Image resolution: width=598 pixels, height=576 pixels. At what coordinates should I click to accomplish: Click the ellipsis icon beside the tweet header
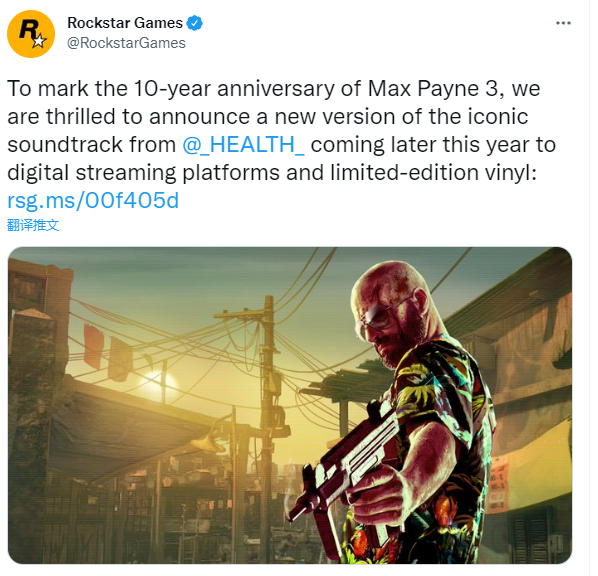(x=563, y=23)
